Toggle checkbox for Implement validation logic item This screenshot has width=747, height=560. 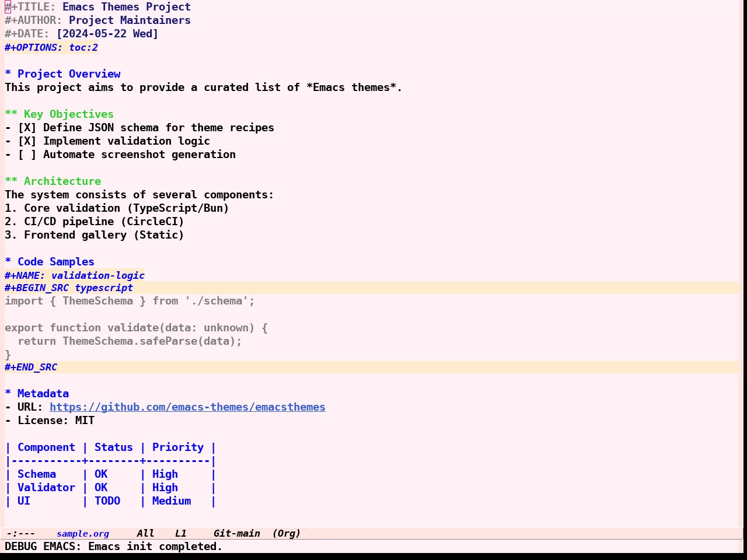click(x=27, y=141)
